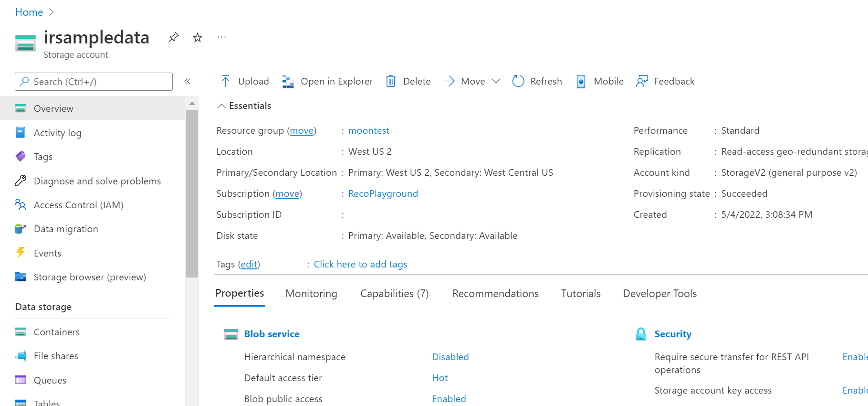Viewport: 868px width, 406px height.
Task: Click the Upload arrow icon
Action: pyautogui.click(x=226, y=81)
